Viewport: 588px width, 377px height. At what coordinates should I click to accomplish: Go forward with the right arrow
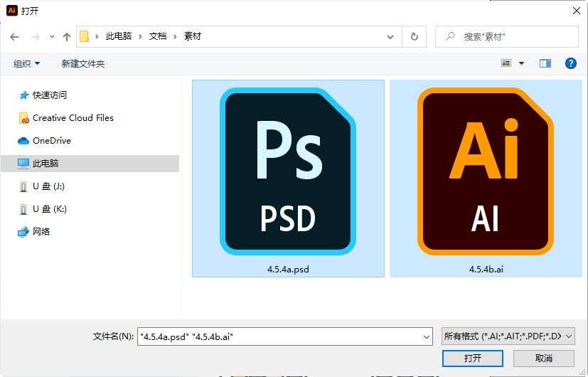pyautogui.click(x=36, y=37)
